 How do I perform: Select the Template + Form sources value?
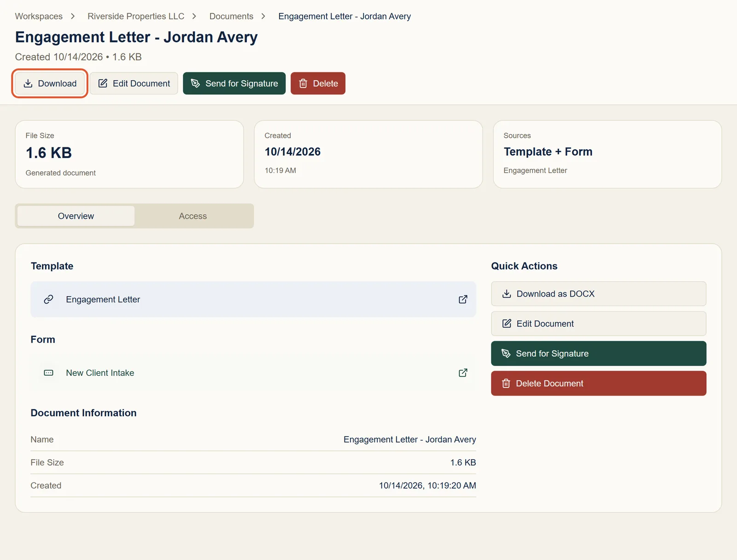pos(548,152)
